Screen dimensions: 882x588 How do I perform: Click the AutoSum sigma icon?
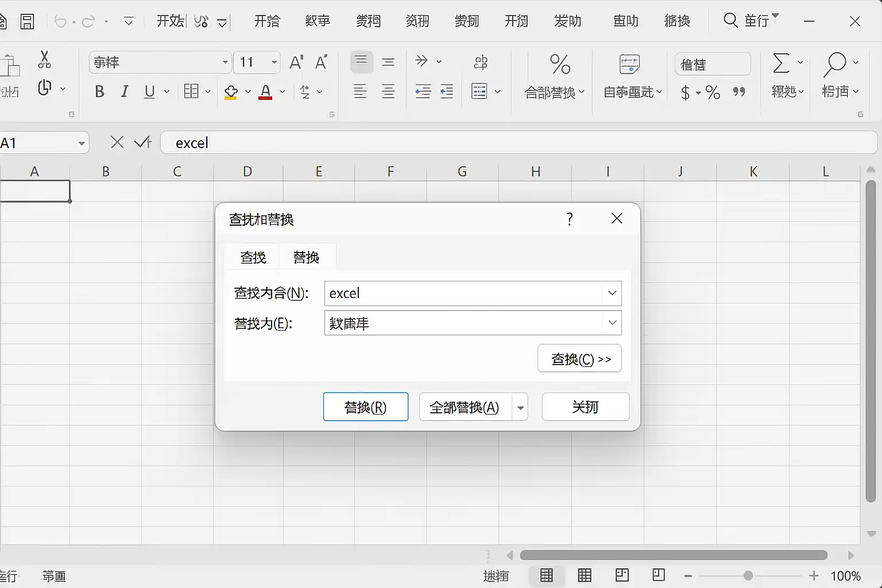(781, 63)
